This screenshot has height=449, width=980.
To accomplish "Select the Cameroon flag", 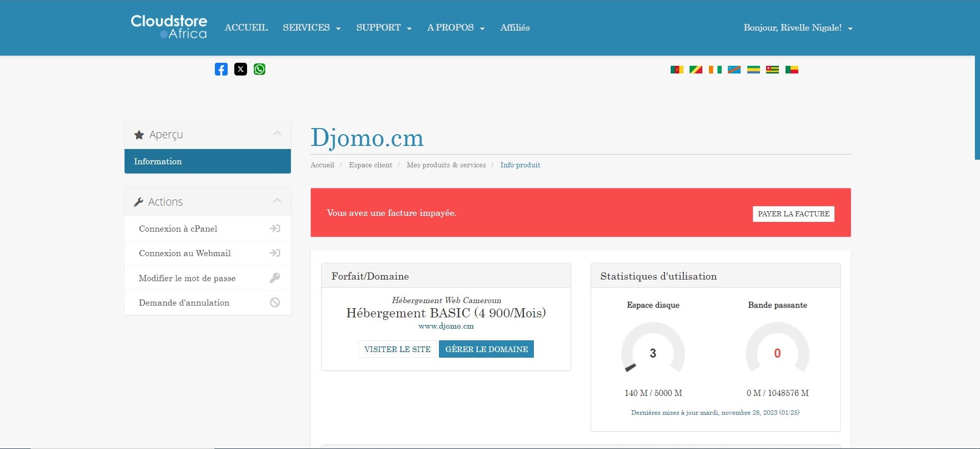I will point(677,70).
